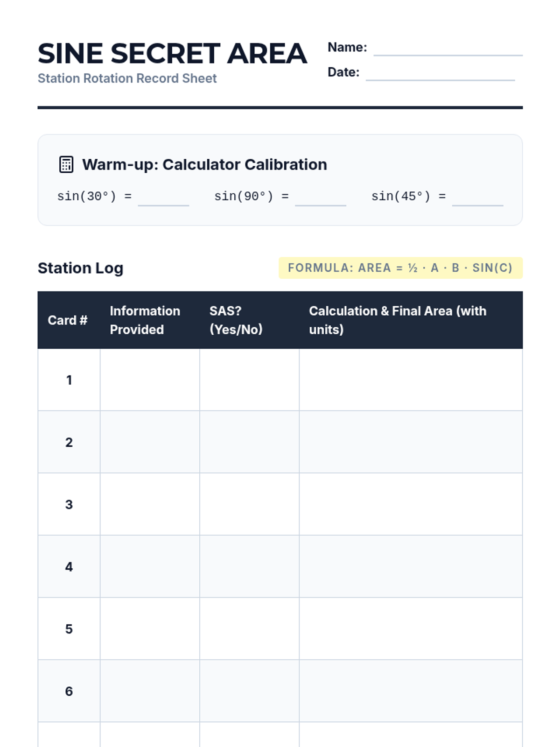Click the calculator icon beside Warm-up heading

click(x=66, y=164)
